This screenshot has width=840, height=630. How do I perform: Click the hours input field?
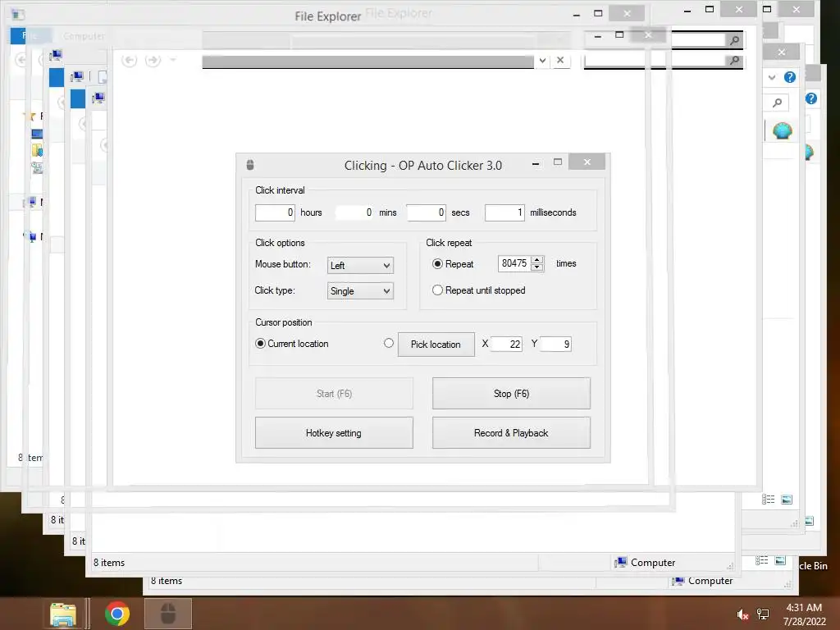point(275,212)
